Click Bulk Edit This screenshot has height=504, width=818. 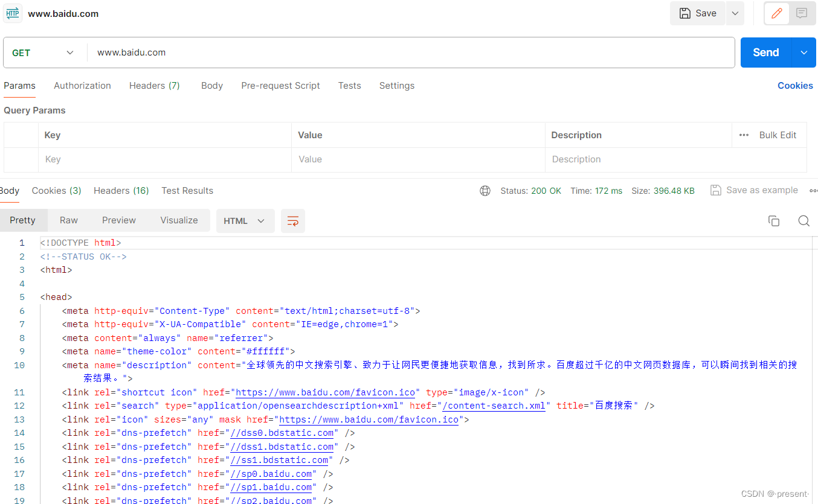[778, 135]
